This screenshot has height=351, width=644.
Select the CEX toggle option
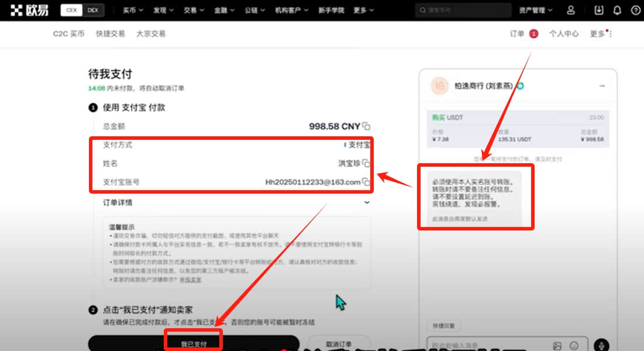(x=71, y=11)
